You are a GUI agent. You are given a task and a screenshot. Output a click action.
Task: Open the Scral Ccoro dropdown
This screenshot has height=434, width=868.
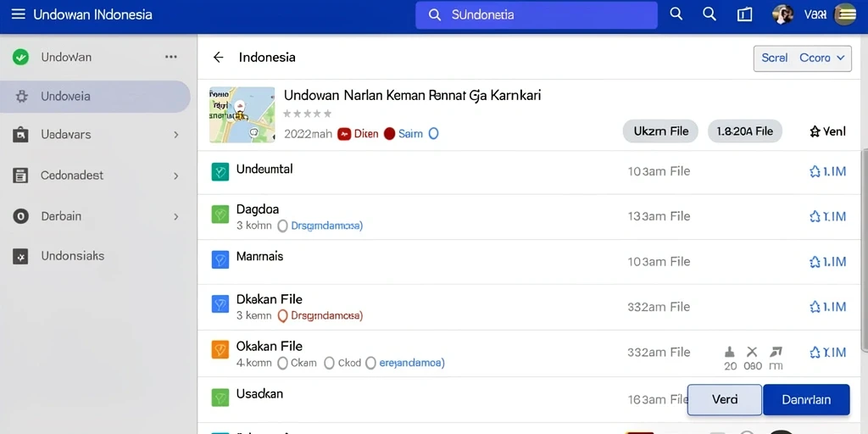[802, 58]
